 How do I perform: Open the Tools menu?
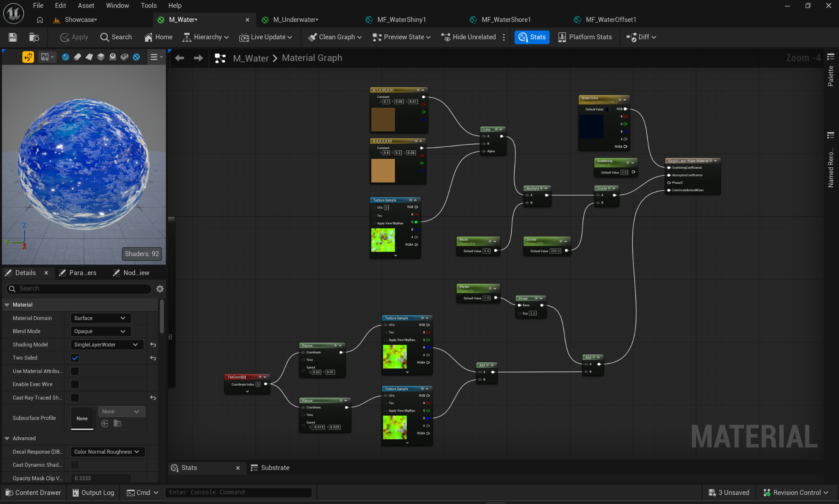[x=149, y=6]
